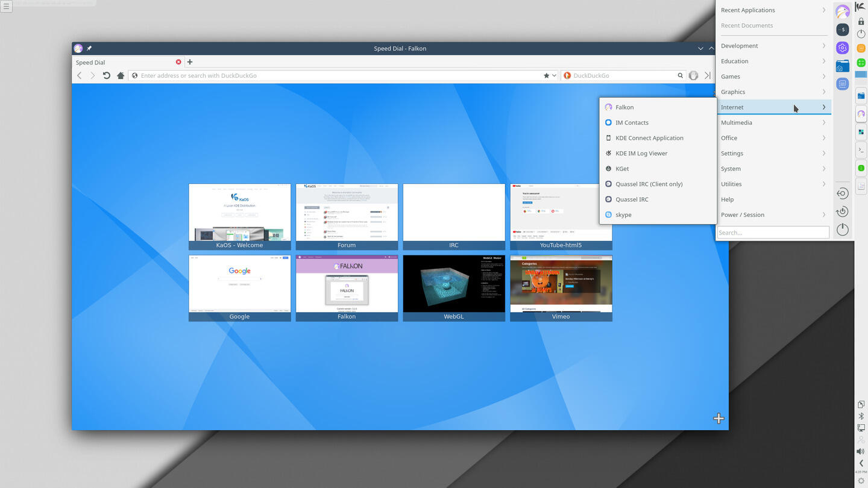Launch Quassel IRC (Client only)
This screenshot has height=488, width=868.
[x=658, y=184]
